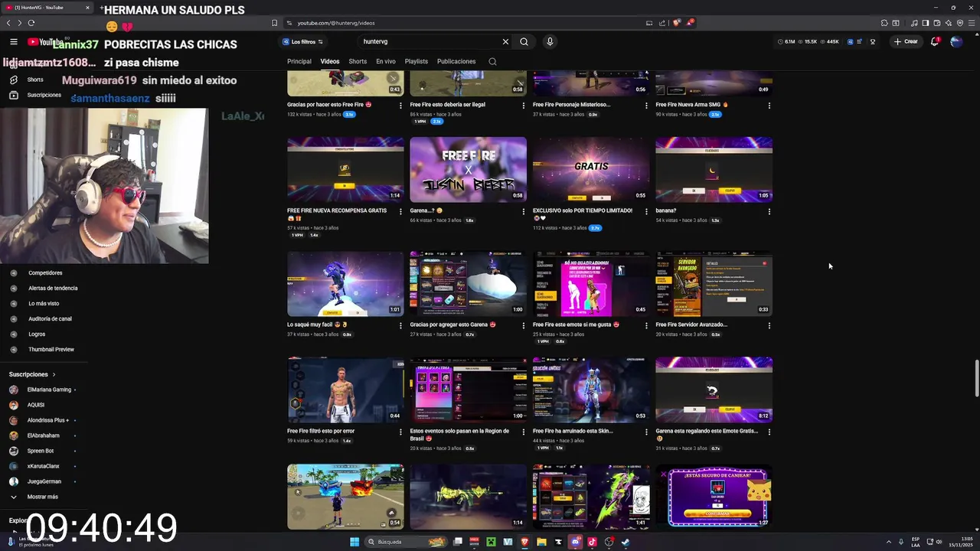Select the Videos tab
This screenshot has height=551, width=980.
[x=330, y=61]
